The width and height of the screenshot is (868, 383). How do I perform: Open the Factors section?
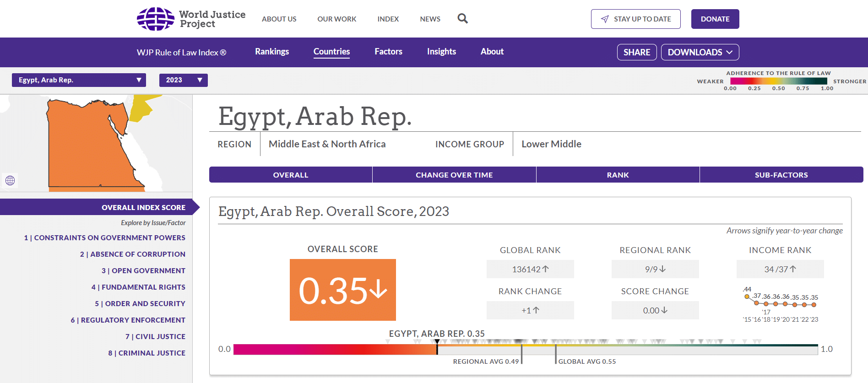click(x=388, y=52)
